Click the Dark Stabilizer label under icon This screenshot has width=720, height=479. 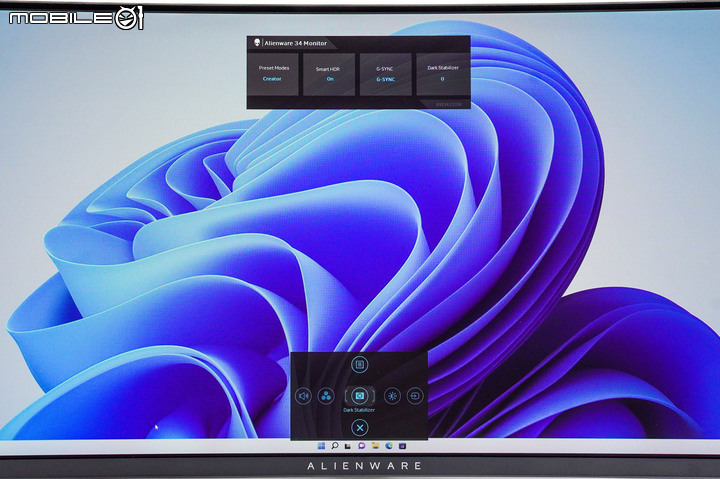click(x=359, y=410)
